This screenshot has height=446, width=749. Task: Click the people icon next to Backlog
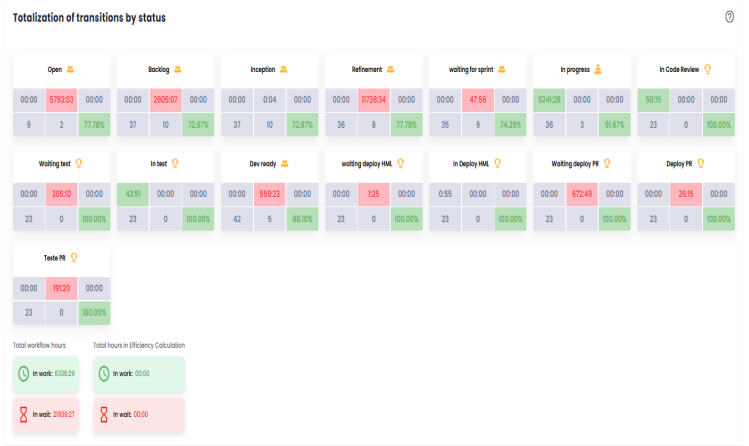point(177,69)
